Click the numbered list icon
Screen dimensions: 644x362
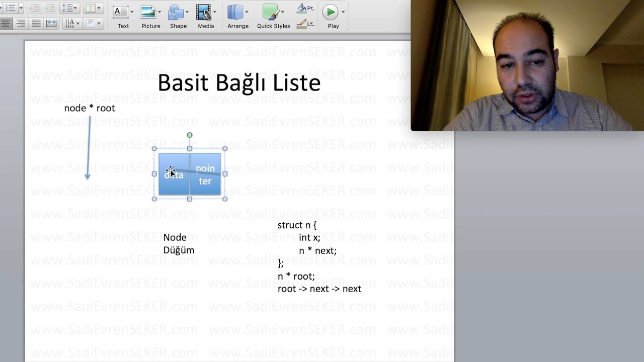point(10,8)
